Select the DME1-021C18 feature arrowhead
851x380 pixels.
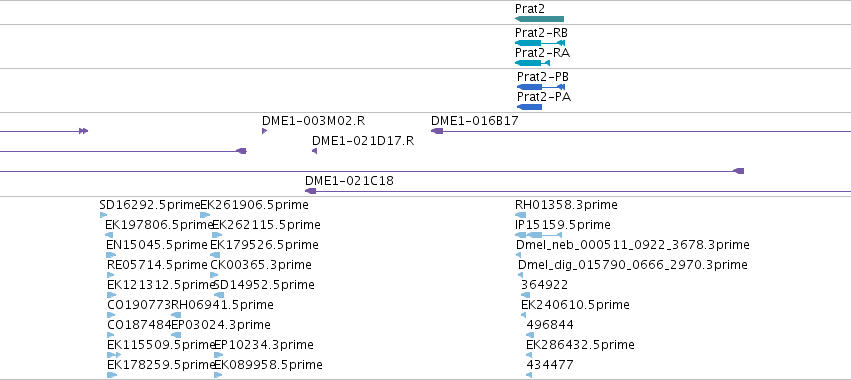(x=310, y=191)
